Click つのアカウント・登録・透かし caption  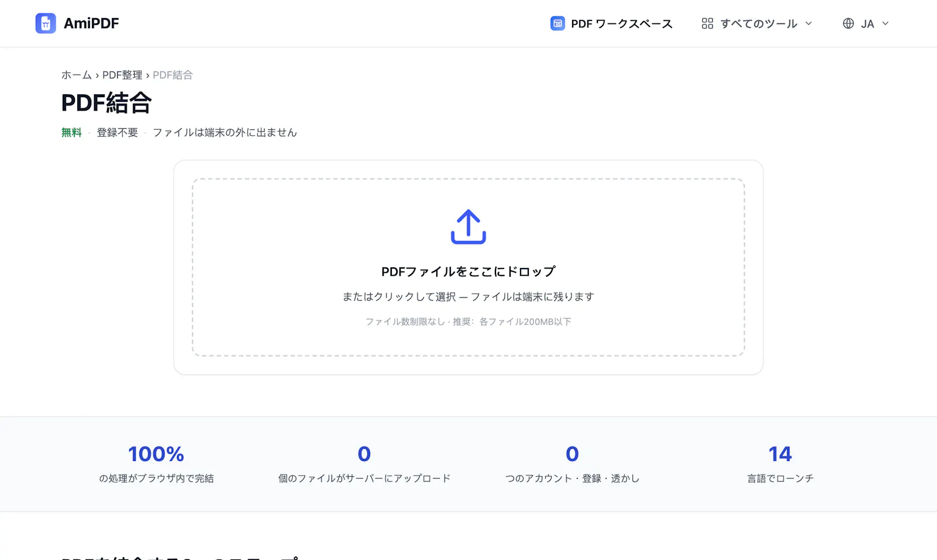pyautogui.click(x=572, y=479)
